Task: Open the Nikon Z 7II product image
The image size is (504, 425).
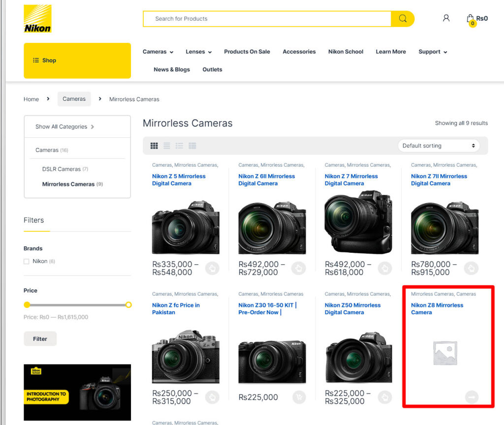Action: (445, 227)
